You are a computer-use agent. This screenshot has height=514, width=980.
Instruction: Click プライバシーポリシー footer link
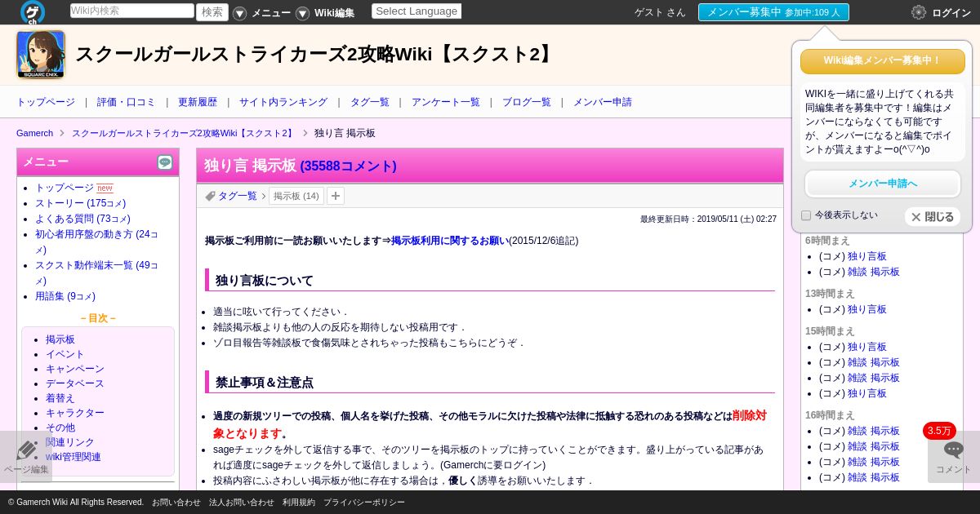[x=364, y=503]
